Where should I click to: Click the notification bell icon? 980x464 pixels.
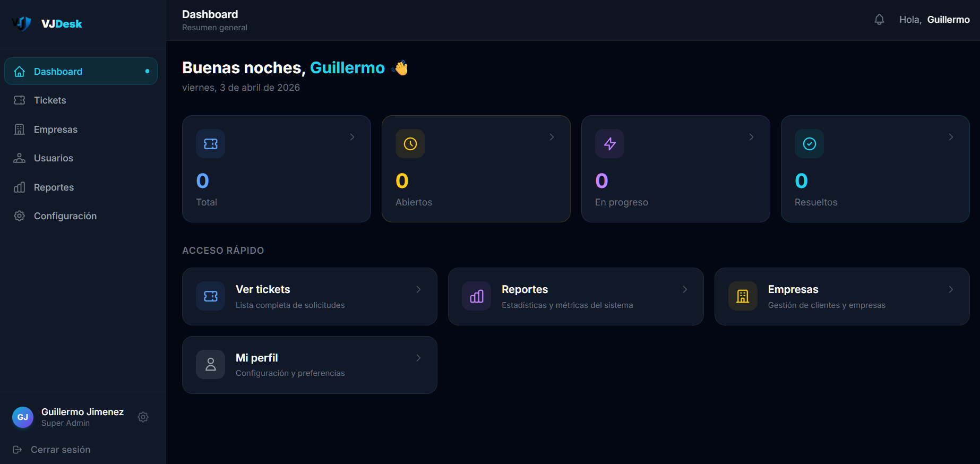880,19
